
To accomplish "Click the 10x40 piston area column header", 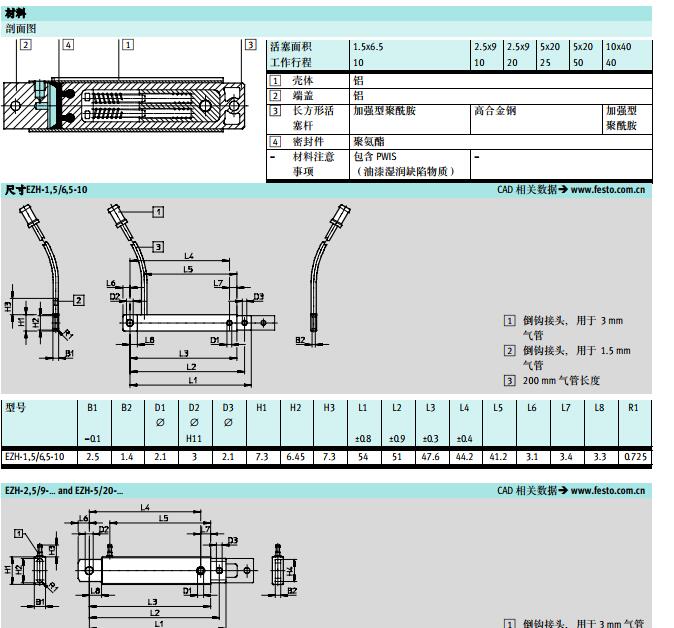I will pos(618,47).
